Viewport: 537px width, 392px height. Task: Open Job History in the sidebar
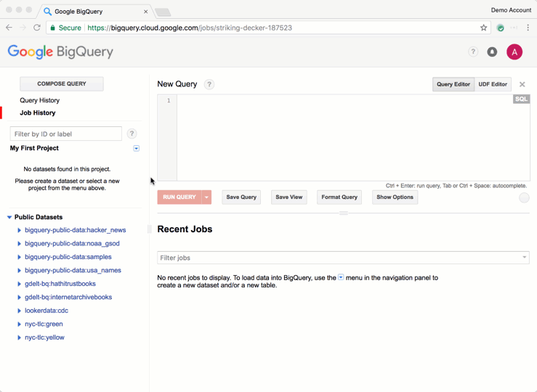pyautogui.click(x=37, y=113)
